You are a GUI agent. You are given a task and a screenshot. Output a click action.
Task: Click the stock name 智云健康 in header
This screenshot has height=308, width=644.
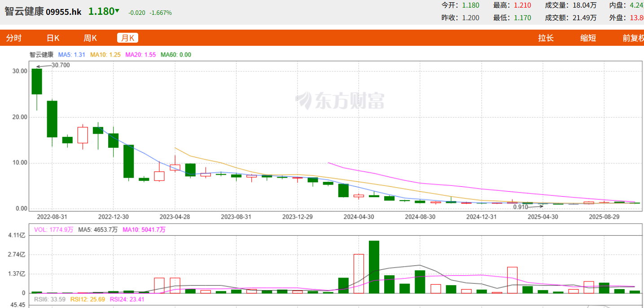click(x=24, y=12)
